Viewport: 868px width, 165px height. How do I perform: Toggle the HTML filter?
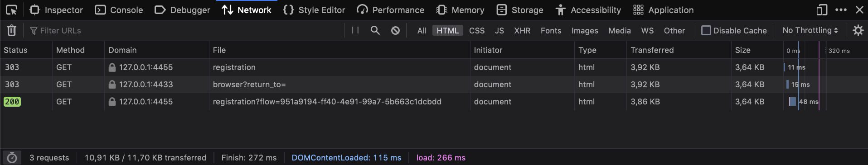click(x=447, y=30)
